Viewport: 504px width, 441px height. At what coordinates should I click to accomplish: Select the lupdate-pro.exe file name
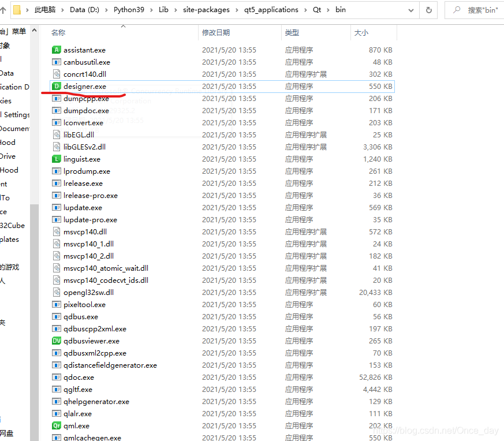(90, 219)
